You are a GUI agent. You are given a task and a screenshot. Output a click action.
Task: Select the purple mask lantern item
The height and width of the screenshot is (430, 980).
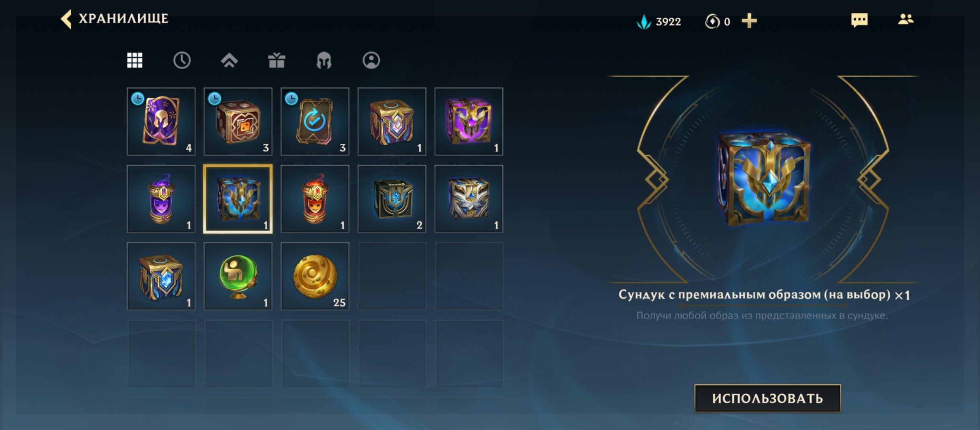(x=161, y=199)
